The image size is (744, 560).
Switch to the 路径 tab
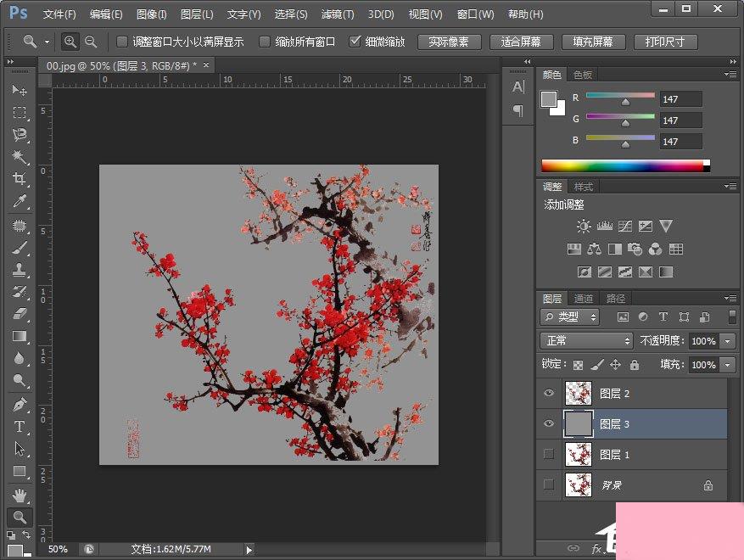click(x=615, y=298)
